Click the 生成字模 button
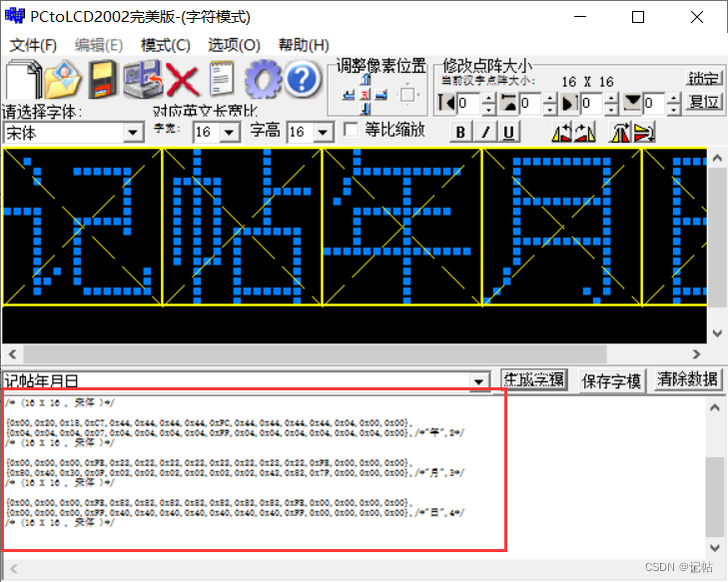728x582 pixels. 534,380
